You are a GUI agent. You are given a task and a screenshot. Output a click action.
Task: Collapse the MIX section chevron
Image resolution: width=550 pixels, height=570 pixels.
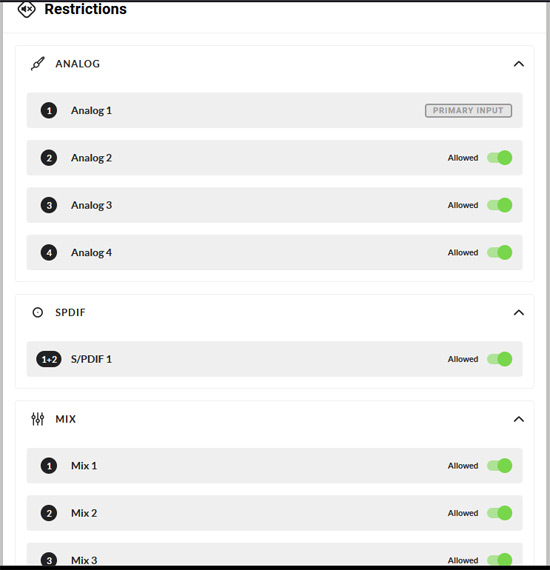pyautogui.click(x=519, y=419)
